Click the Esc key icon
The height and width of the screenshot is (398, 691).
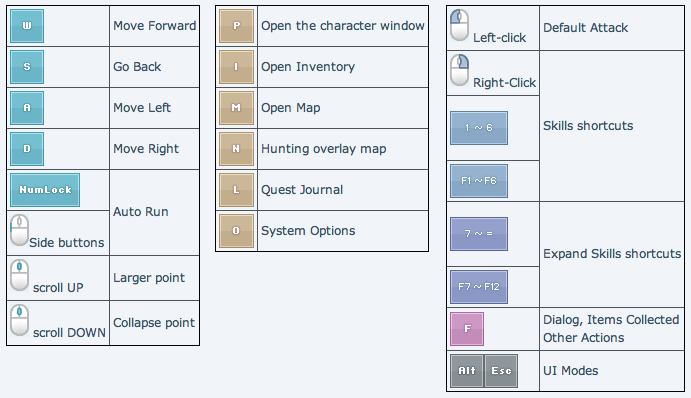(x=501, y=371)
